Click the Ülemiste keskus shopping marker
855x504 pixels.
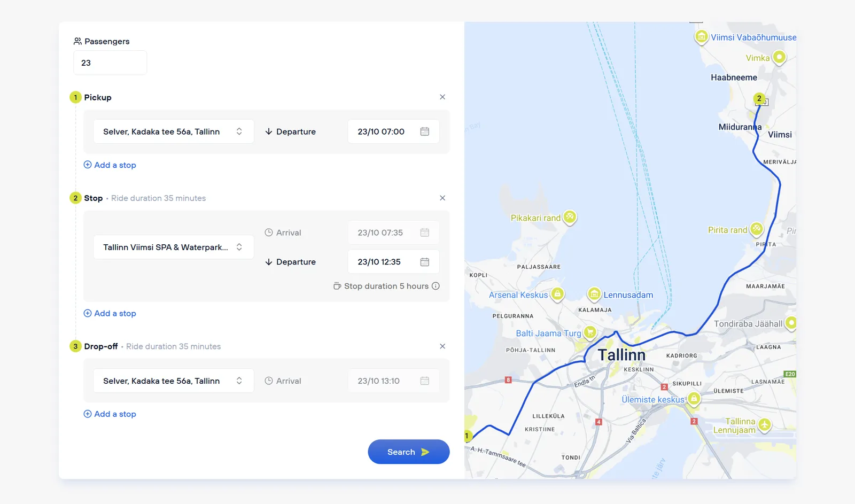tap(694, 399)
